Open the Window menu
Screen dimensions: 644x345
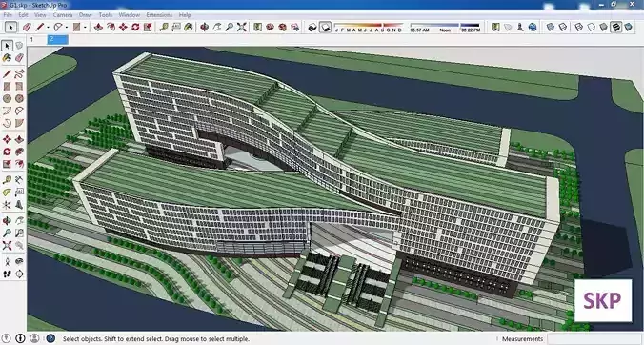tap(130, 15)
